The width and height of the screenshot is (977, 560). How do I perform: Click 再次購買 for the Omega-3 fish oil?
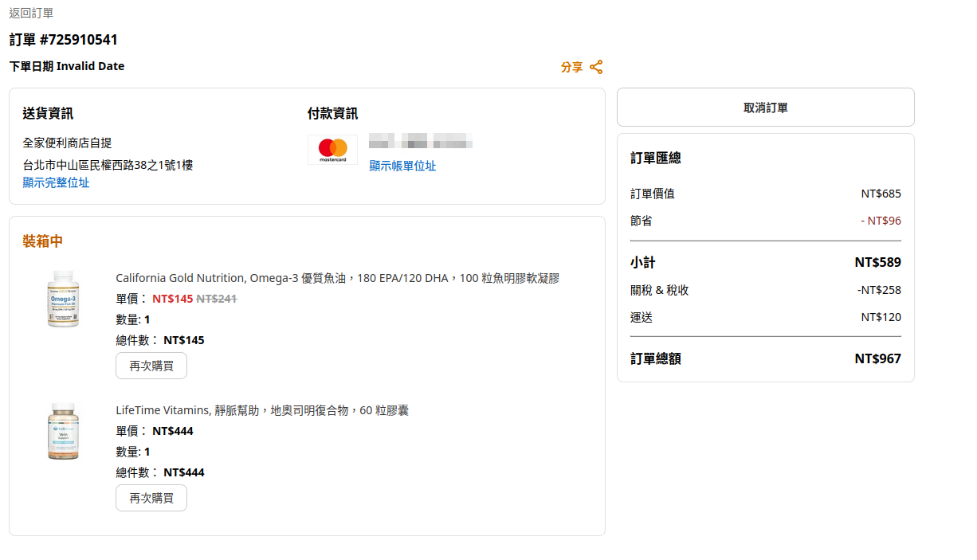point(151,366)
